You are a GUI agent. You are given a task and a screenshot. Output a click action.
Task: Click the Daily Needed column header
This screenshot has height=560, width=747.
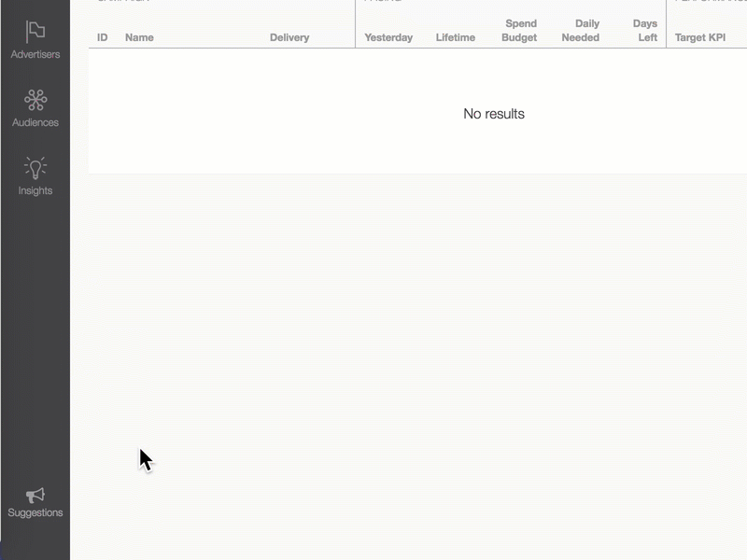click(580, 31)
